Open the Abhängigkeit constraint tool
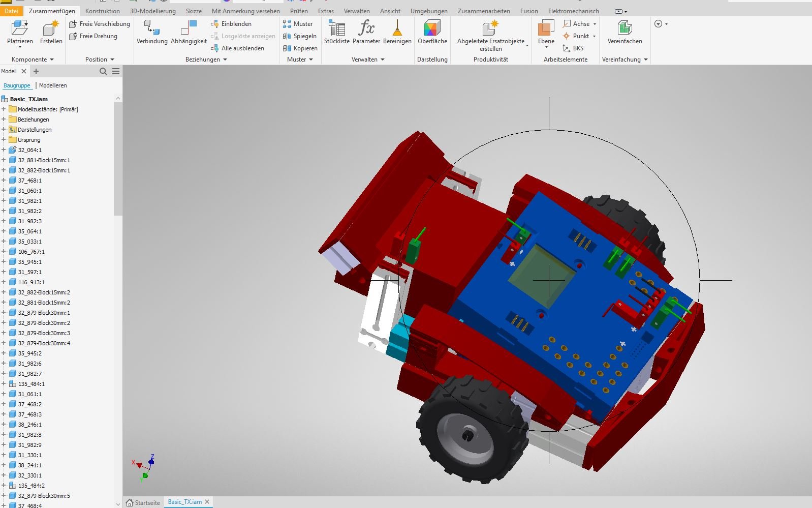Screen dimensions: 812x508 pyautogui.click(x=189, y=33)
